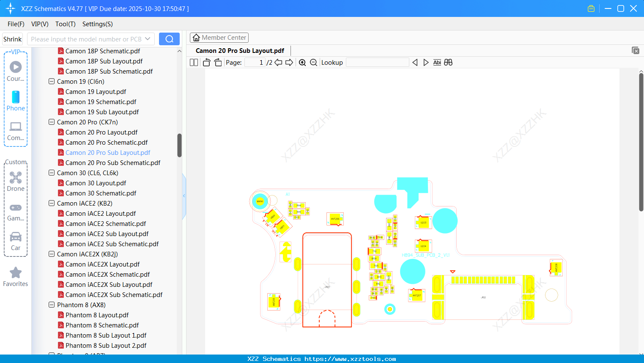Open the VIP(V) menu

click(40, 24)
